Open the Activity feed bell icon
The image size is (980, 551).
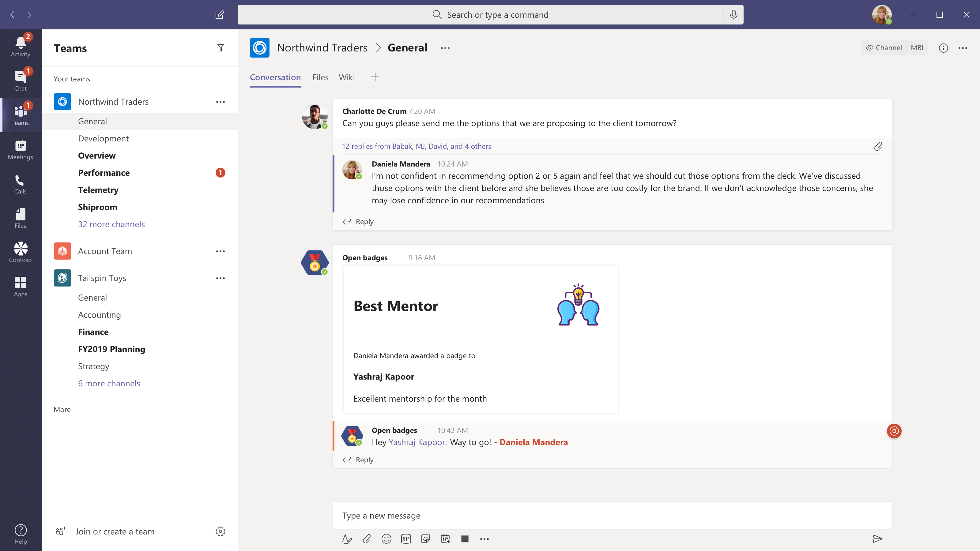click(x=20, y=46)
